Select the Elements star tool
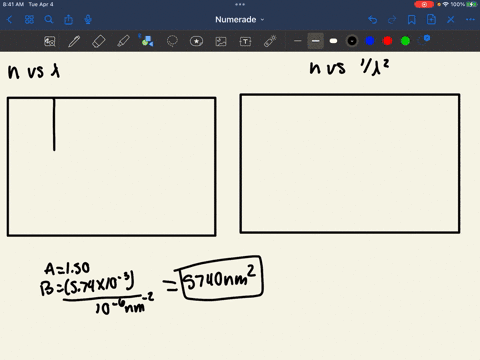 (196, 41)
